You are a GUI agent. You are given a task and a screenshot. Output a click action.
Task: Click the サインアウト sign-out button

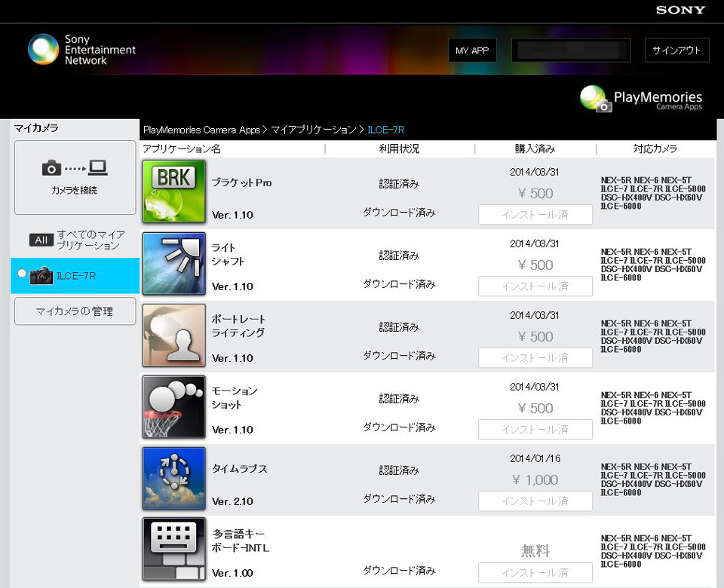coord(677,51)
